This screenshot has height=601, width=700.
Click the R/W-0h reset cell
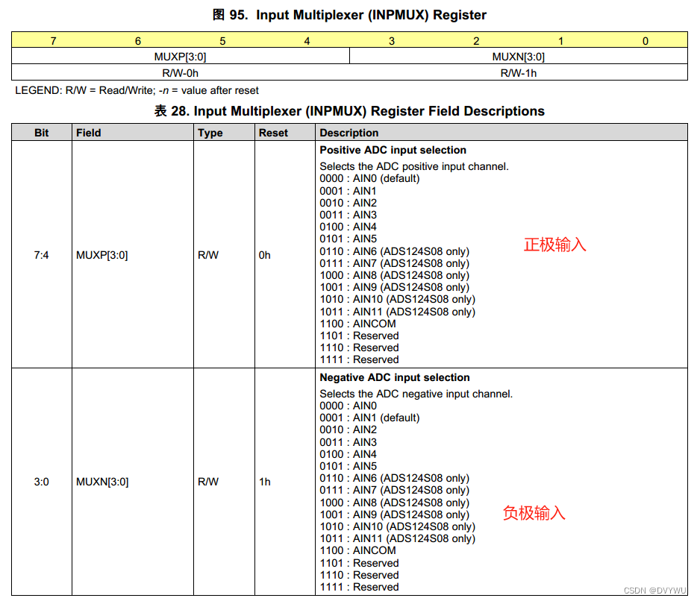coord(181,73)
